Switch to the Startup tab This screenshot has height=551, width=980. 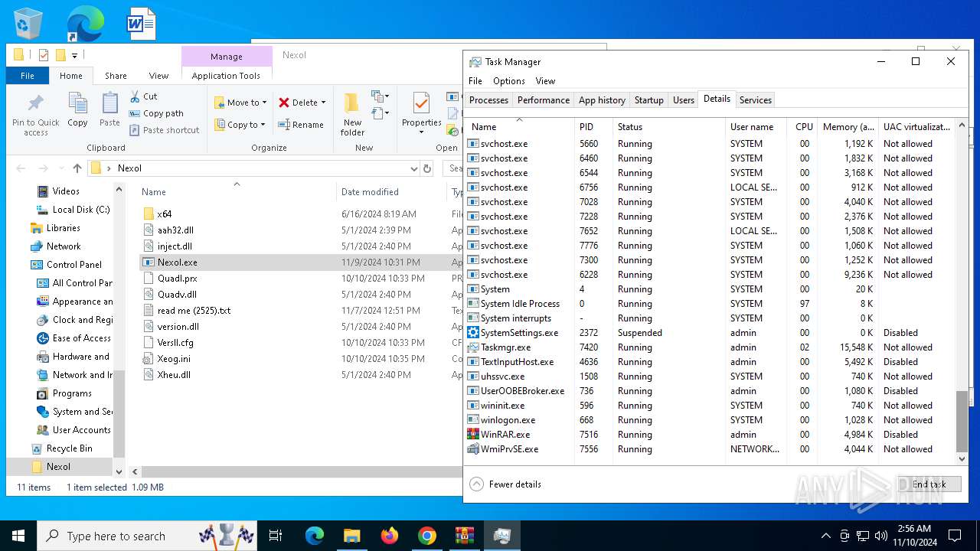(x=649, y=100)
